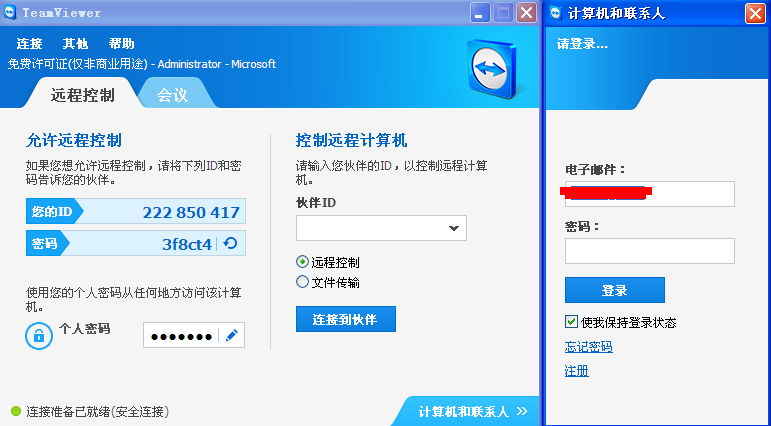Click TeamViewer title bar app icon
Viewport: 771px width, 426px height.
(10, 13)
